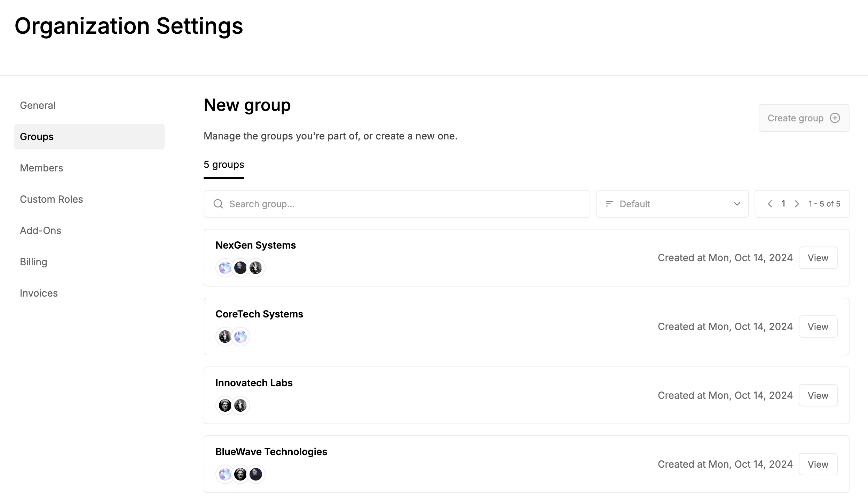Click the NexGen Systems group name
Viewport: 868px width, 500px height.
(x=255, y=245)
